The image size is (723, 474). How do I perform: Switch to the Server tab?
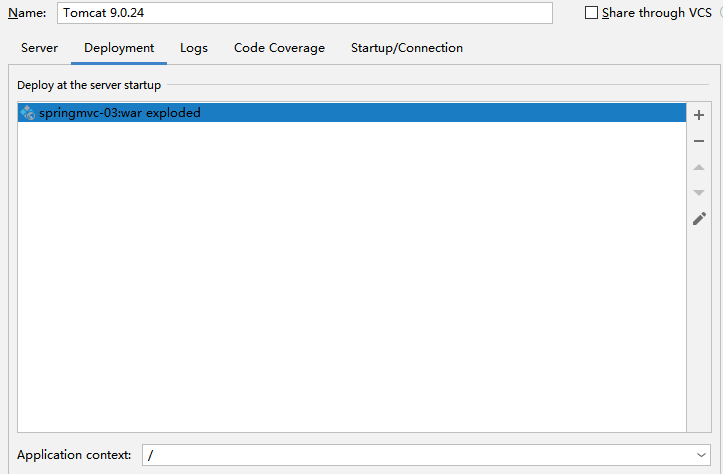(39, 48)
